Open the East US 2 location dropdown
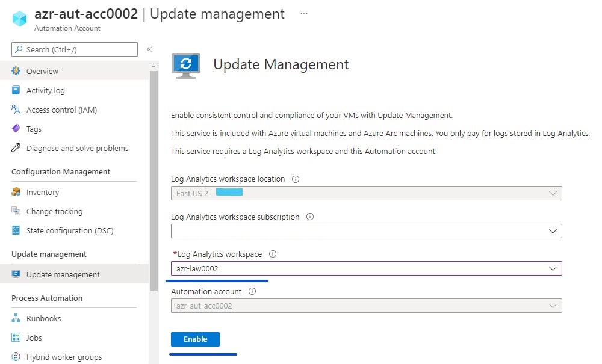 click(366, 193)
